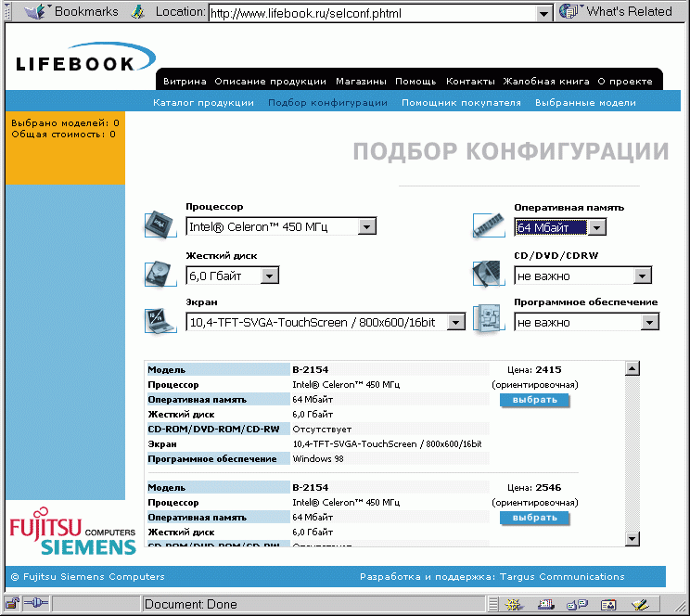Click the online/offline plug icon in the status bar

(35, 603)
